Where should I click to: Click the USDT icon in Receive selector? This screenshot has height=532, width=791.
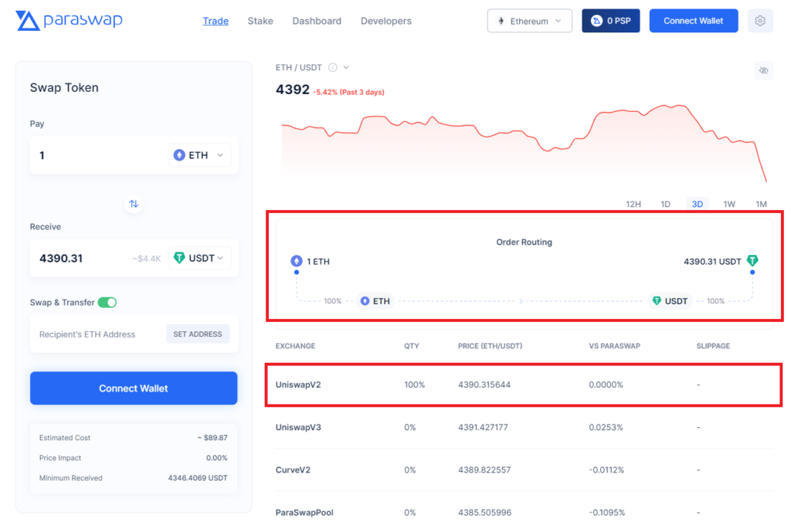[179, 258]
